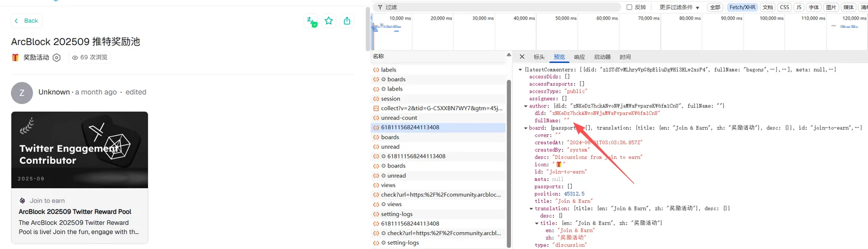The height and width of the screenshot is (249, 868).
Task: Select the session request row
Action: [x=438, y=99]
